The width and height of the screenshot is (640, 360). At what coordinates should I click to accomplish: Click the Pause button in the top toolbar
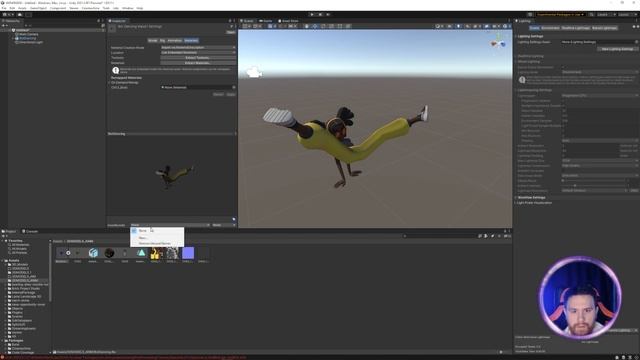320,14
